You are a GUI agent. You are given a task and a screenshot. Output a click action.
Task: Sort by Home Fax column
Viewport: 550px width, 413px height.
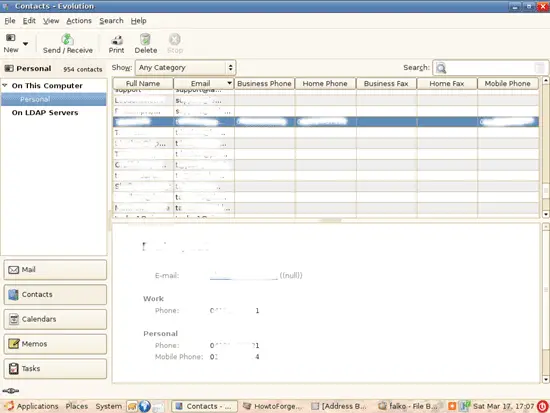click(447, 84)
